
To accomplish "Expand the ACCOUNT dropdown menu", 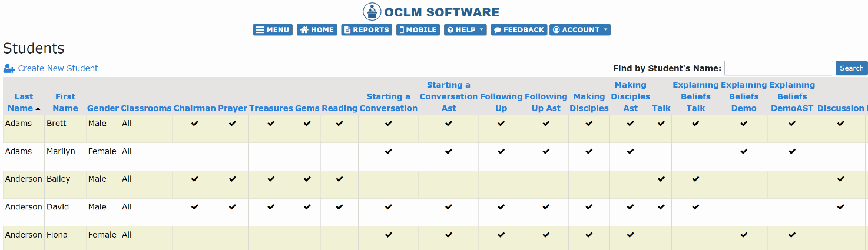I will point(580,30).
